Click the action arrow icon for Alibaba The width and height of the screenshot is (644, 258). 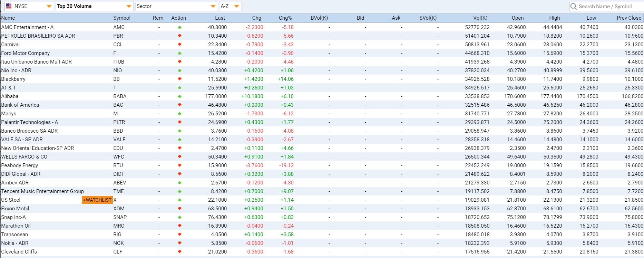pos(179,96)
